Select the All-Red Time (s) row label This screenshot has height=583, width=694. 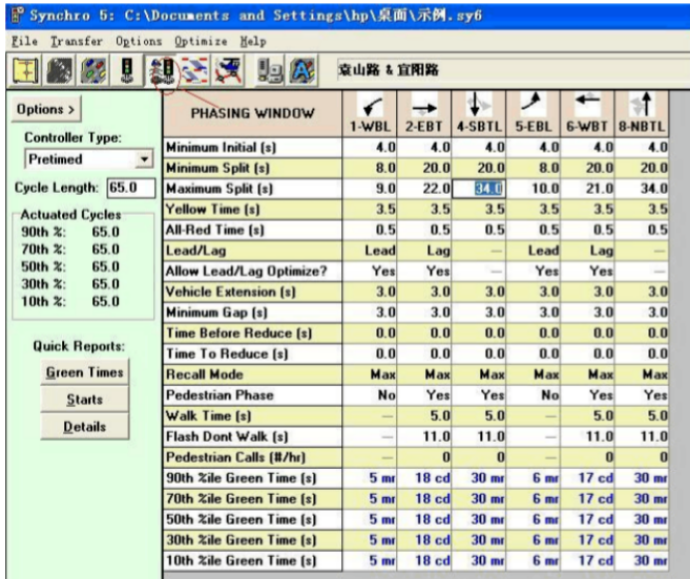[253, 230]
